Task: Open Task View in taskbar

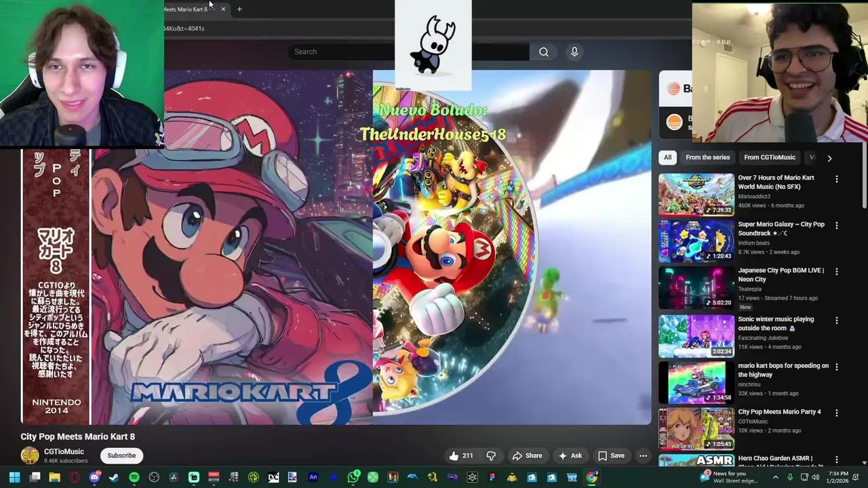Action: pos(35,477)
